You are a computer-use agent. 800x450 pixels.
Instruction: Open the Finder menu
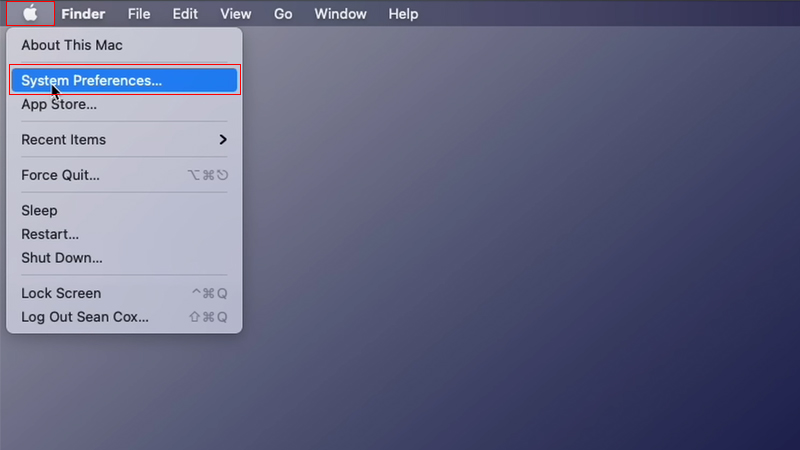tap(83, 14)
